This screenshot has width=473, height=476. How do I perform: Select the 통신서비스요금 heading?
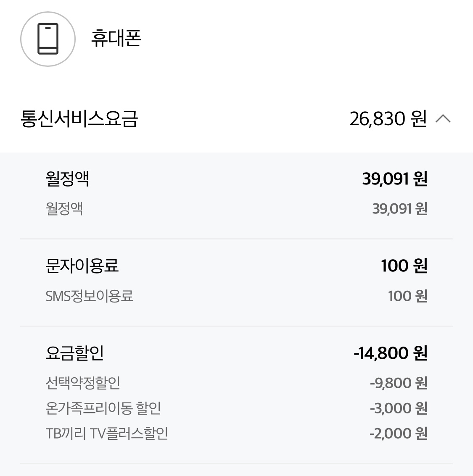79,119
